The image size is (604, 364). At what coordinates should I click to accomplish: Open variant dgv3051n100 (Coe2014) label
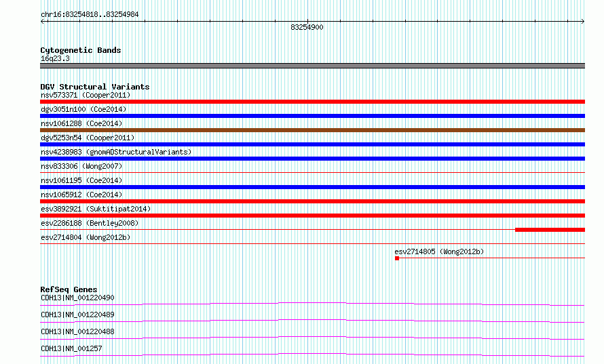point(83,109)
